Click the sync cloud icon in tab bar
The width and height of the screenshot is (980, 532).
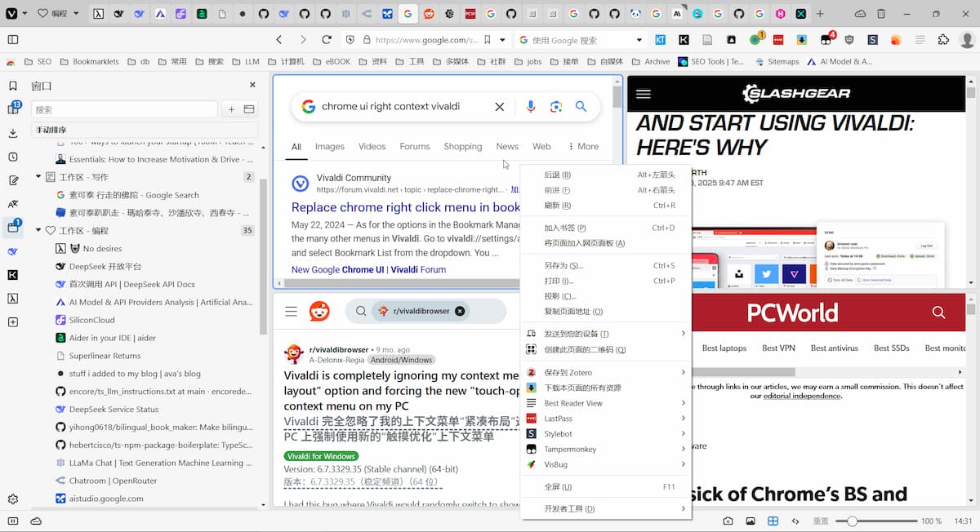click(860, 14)
